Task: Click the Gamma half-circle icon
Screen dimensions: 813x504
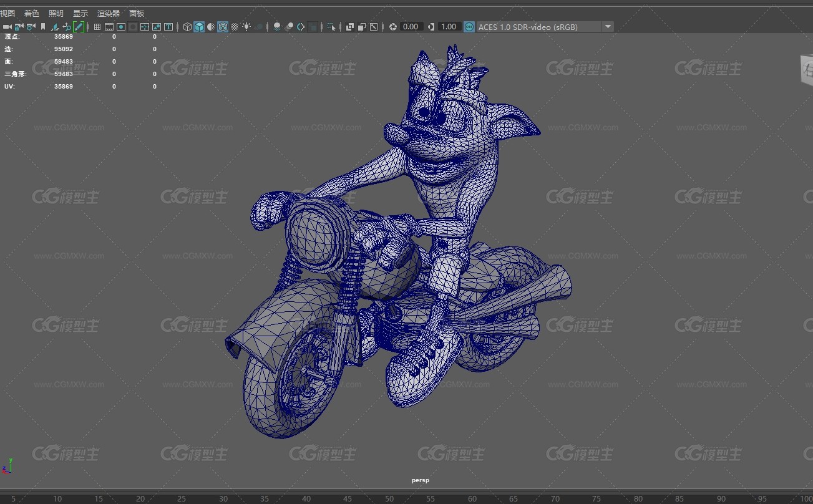Action: click(431, 27)
